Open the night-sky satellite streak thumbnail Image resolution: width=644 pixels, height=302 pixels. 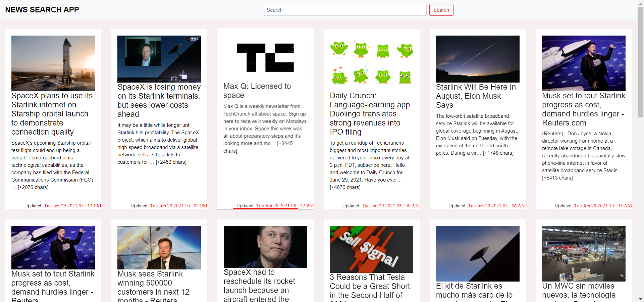click(x=478, y=59)
